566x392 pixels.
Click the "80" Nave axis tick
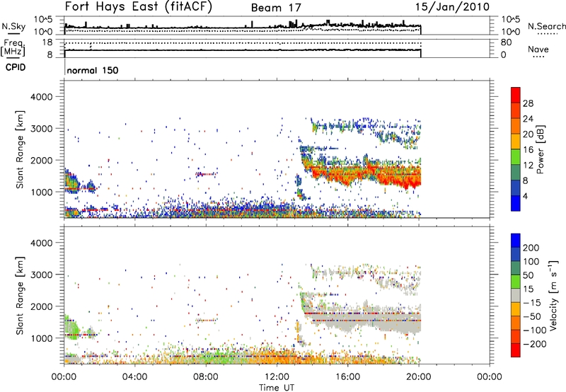pyautogui.click(x=507, y=42)
